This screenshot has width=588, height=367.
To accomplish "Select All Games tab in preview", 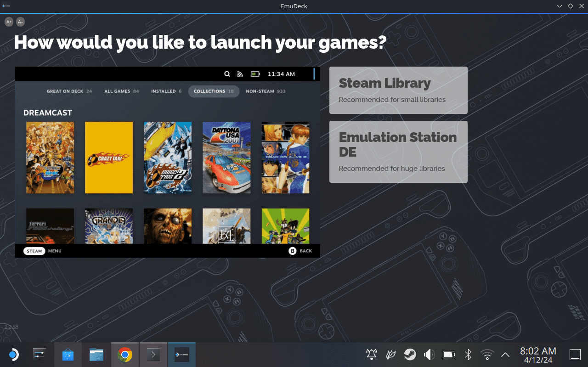I will point(122,91).
